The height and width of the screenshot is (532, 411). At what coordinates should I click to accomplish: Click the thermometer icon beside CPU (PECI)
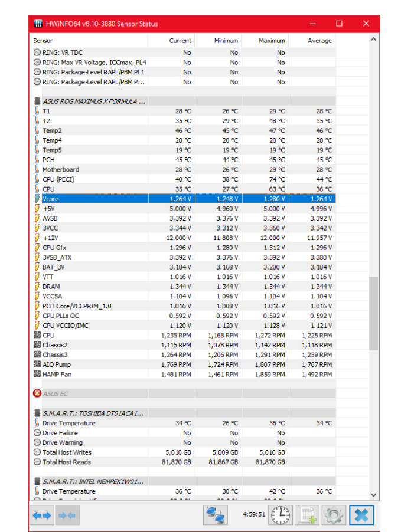37,179
